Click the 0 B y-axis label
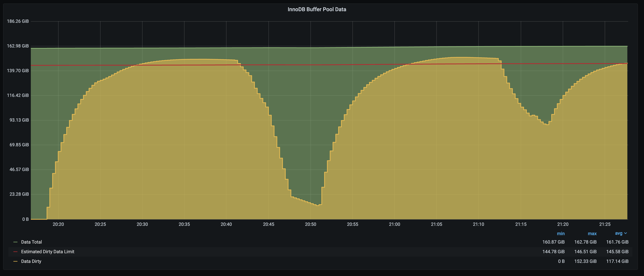The height and width of the screenshot is (276, 644). click(x=25, y=219)
